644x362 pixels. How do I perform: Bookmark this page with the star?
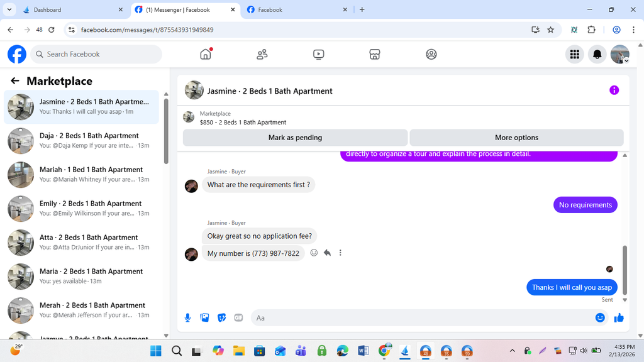551,30
